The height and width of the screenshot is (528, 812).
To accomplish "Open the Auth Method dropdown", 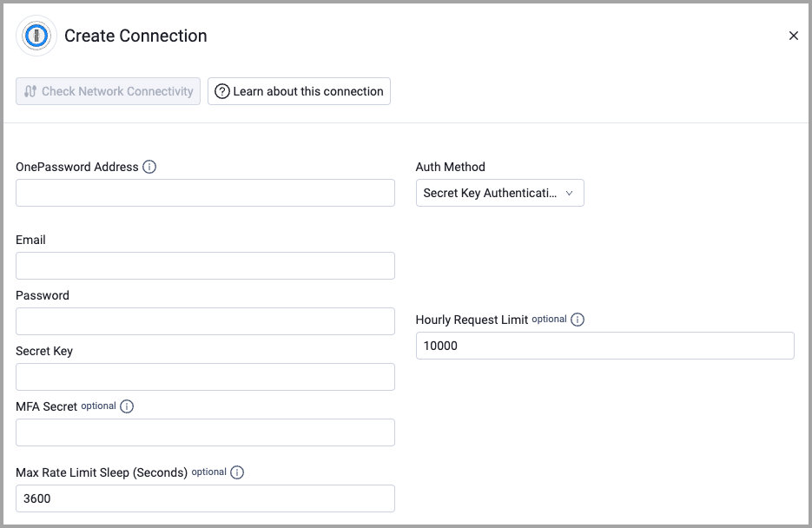I will (499, 193).
